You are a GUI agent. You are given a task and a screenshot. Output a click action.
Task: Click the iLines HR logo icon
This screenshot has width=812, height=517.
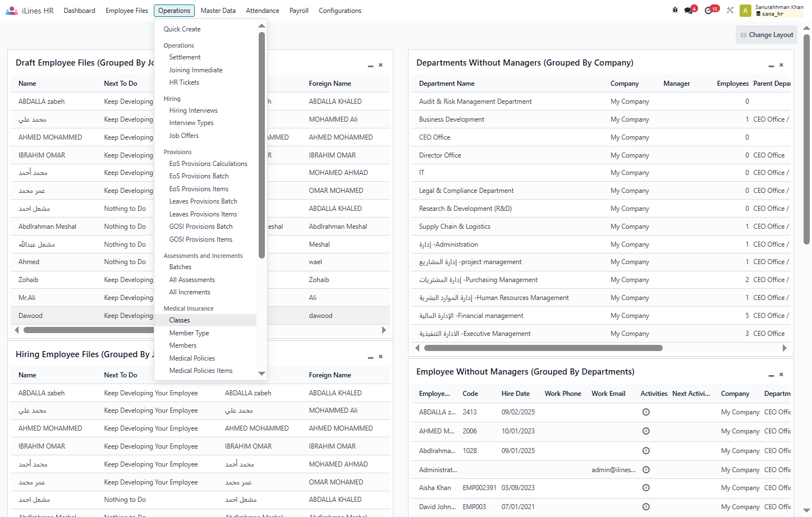[x=11, y=11]
